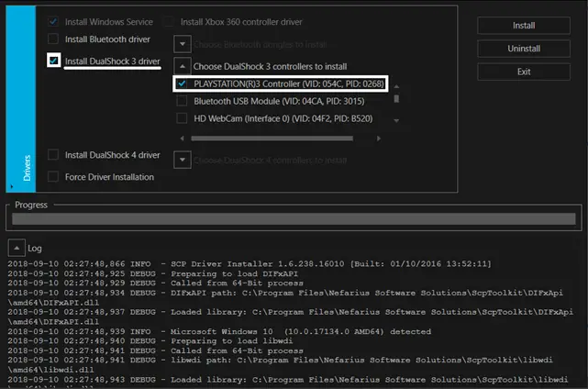The height and width of the screenshot is (389, 588).
Task: Click device list scroll up arrow
Action: pyautogui.click(x=396, y=86)
